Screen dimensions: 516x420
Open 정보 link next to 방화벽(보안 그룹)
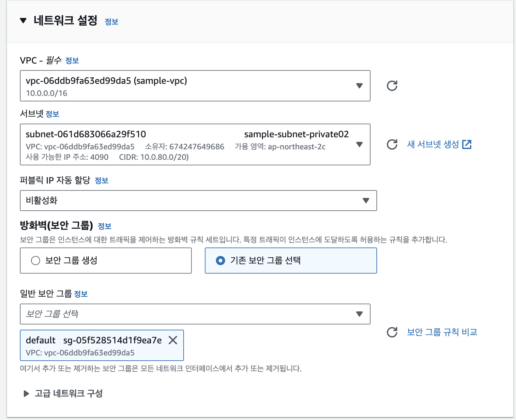click(x=105, y=226)
